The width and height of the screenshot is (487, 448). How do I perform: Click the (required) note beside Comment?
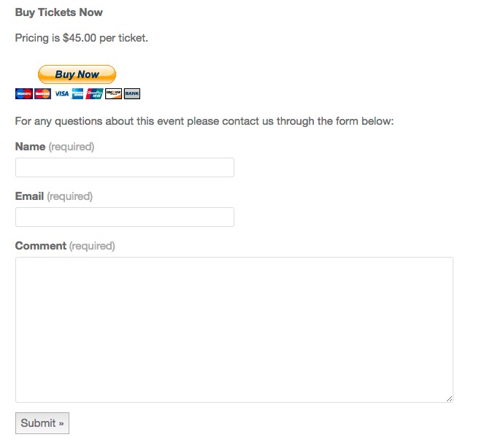(x=92, y=246)
